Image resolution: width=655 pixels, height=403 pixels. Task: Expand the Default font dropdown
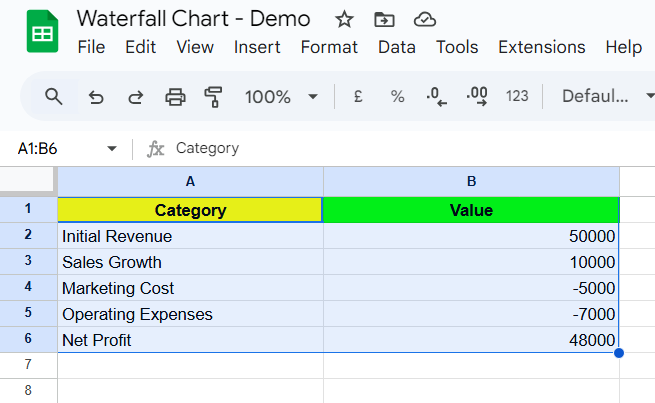(595, 97)
